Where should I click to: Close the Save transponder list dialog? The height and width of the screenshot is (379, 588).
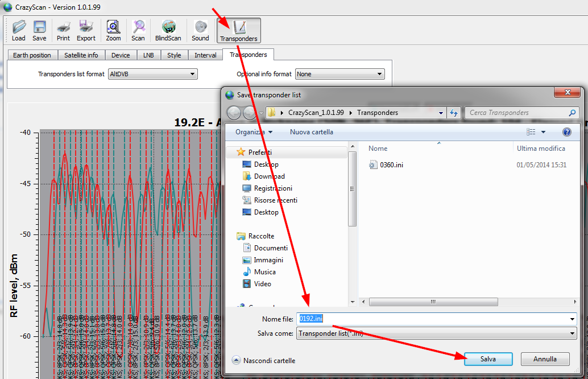(568, 92)
